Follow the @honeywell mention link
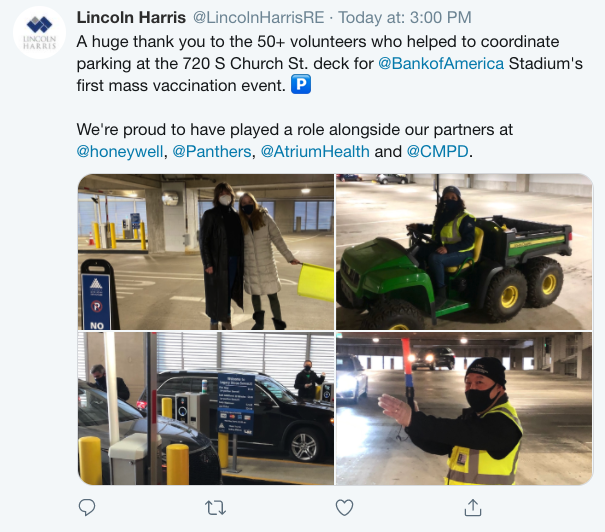The image size is (605, 532). pyautogui.click(x=120, y=151)
